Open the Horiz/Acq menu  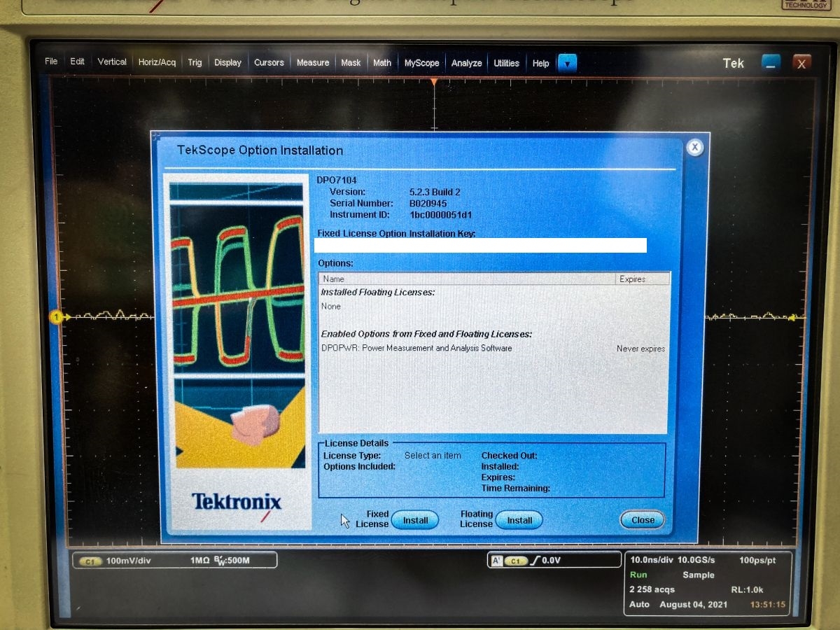[157, 62]
